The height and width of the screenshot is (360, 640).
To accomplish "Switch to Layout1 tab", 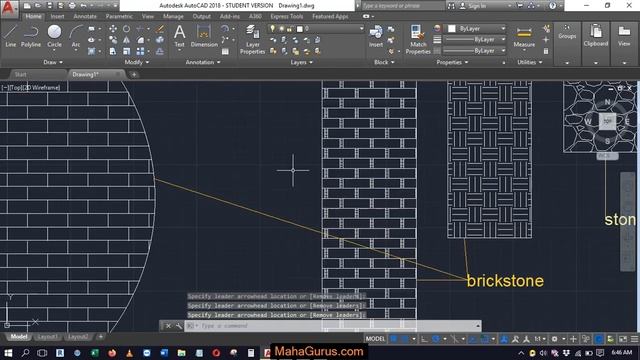I will click(47, 337).
